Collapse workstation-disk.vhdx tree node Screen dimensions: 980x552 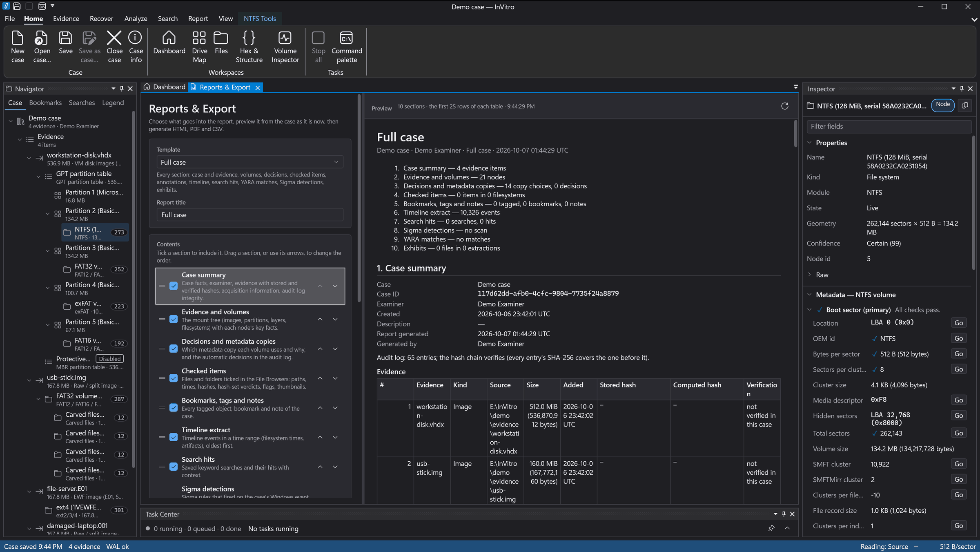(x=29, y=158)
